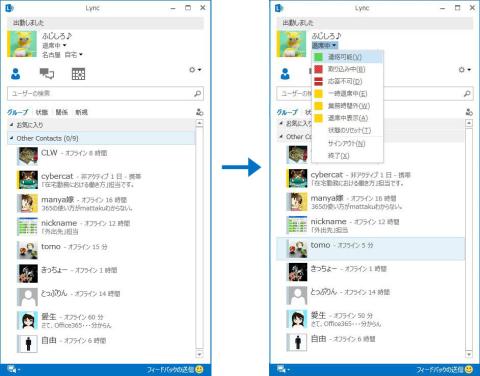
Task: Select 取り込み中(B) red status in menu
Action: (347, 69)
